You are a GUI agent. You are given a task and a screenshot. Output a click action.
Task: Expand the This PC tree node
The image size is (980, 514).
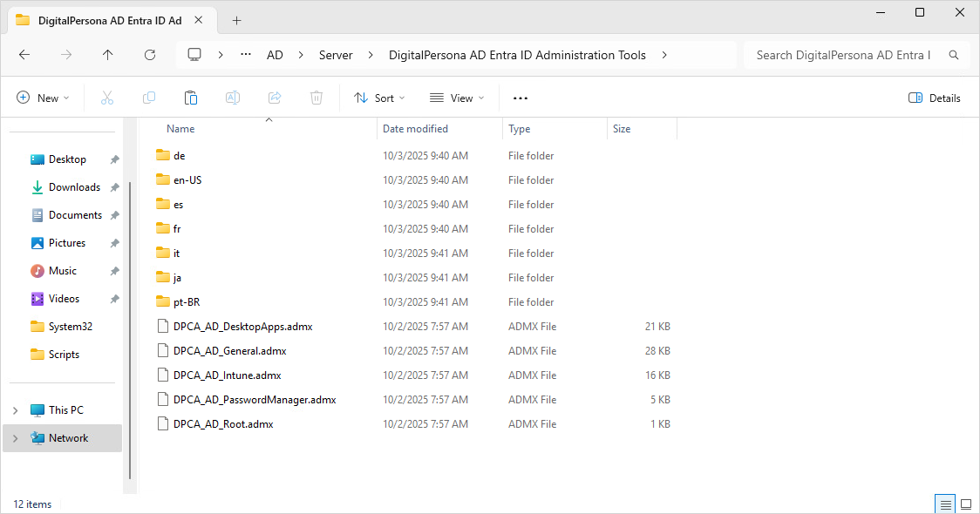click(x=15, y=410)
